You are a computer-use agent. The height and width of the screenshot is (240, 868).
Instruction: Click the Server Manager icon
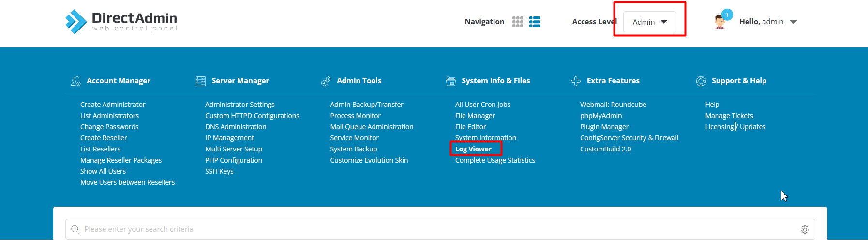click(x=201, y=81)
